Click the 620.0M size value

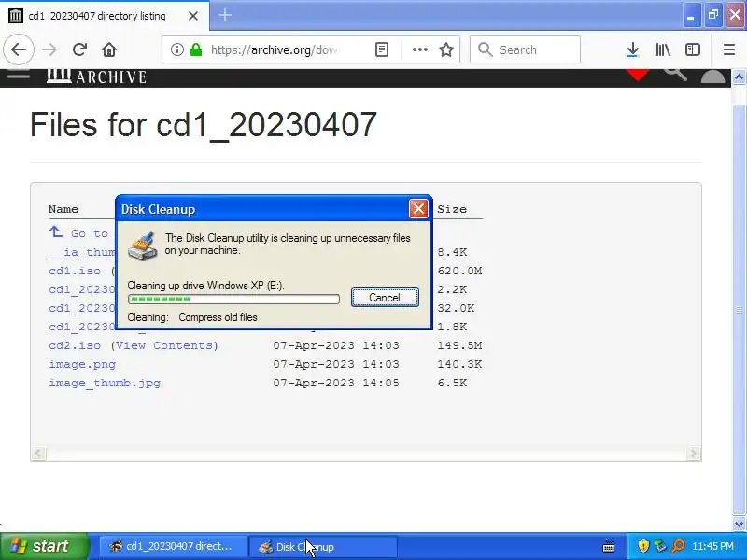point(459,271)
